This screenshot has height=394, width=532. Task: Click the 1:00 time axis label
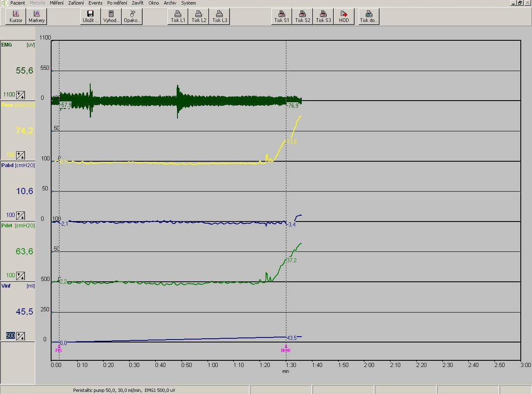(x=212, y=365)
